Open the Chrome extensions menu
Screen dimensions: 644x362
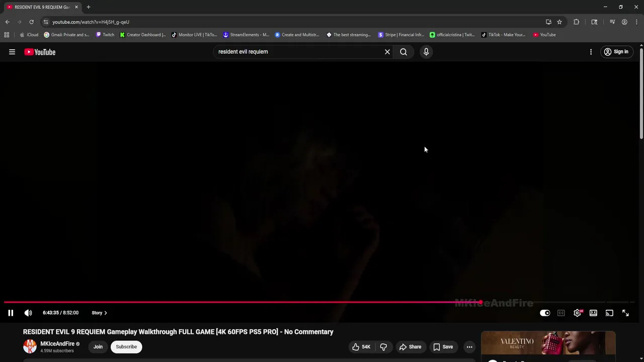point(577,22)
